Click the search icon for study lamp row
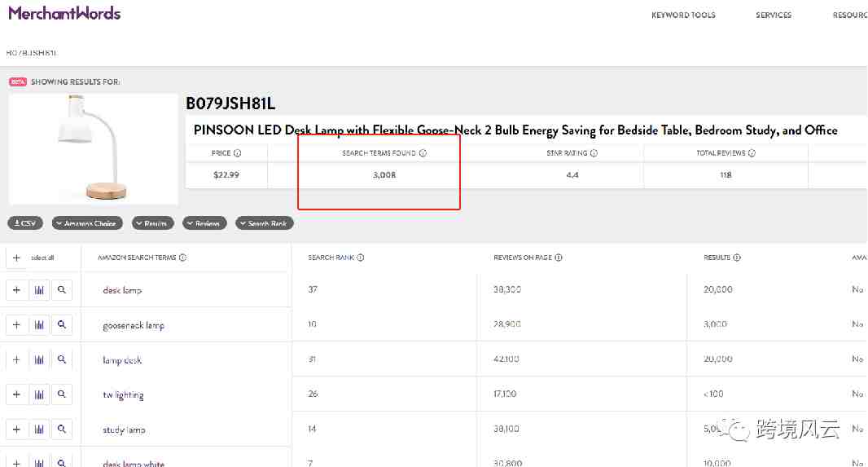The width and height of the screenshot is (868, 467). 61,430
